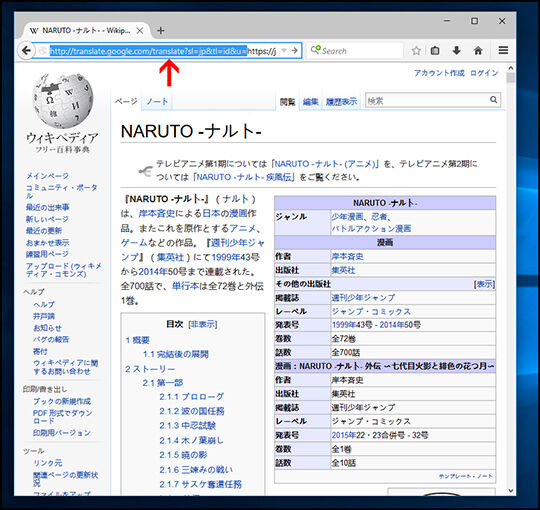Open the hamburger menu

coord(503,51)
